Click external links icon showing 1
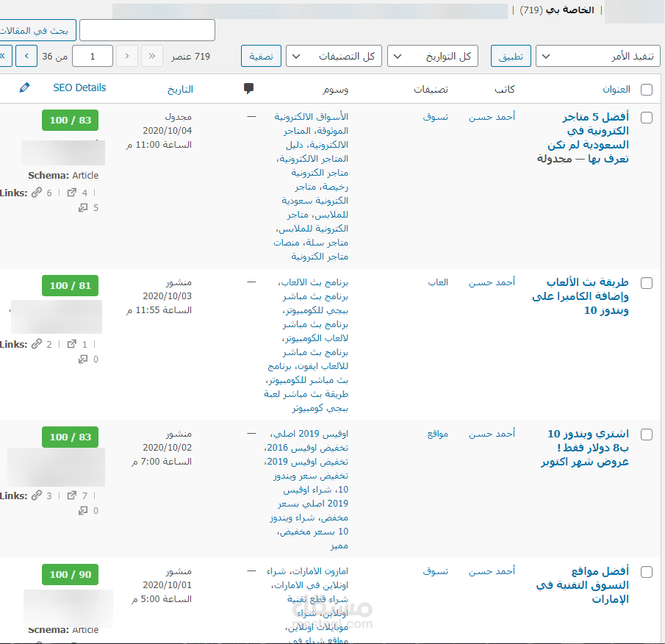Viewport: 665px width, 644px height. pos(72,344)
